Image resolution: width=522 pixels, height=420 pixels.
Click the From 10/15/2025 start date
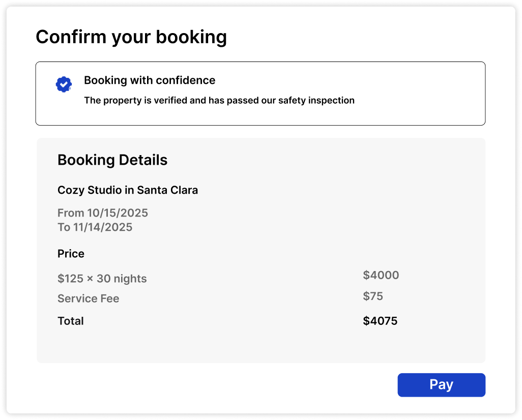[103, 213]
